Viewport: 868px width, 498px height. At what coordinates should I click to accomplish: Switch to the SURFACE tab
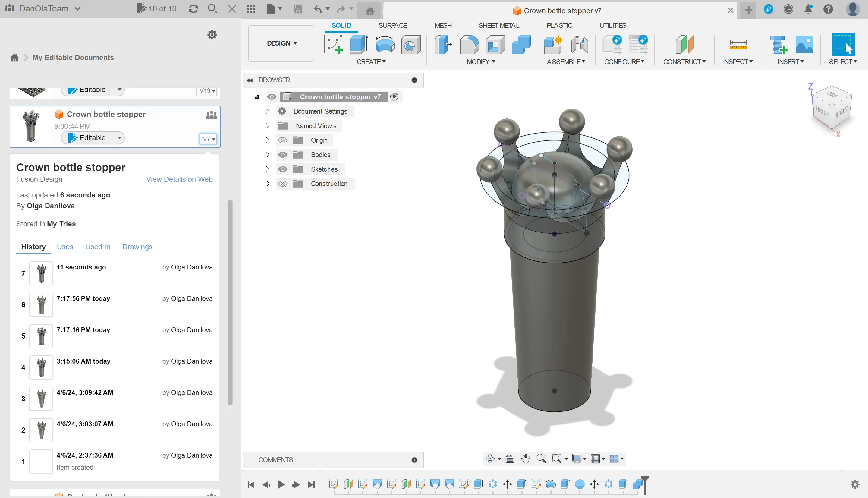[392, 25]
